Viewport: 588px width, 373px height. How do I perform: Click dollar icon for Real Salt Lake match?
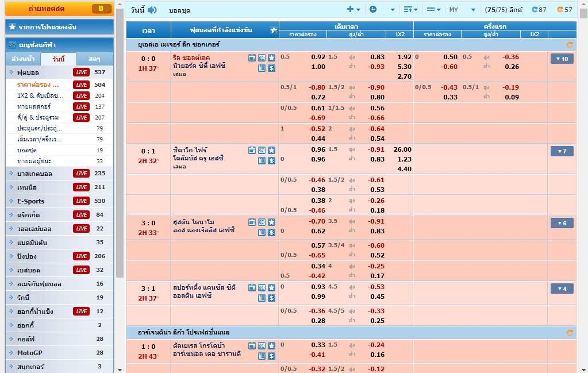[x=271, y=68]
